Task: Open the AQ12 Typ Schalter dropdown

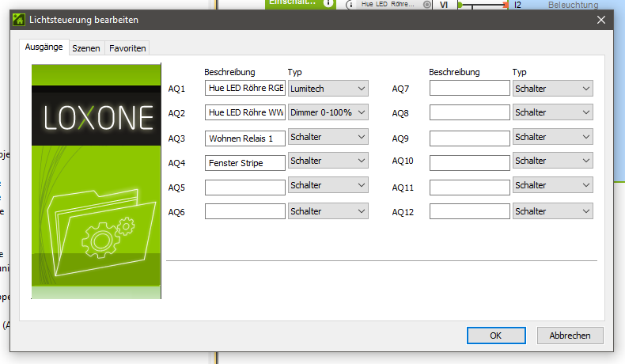Action: 553,211
